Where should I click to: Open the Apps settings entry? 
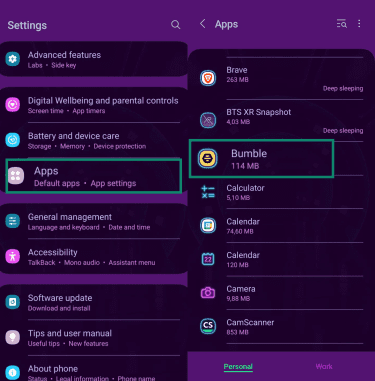94,176
